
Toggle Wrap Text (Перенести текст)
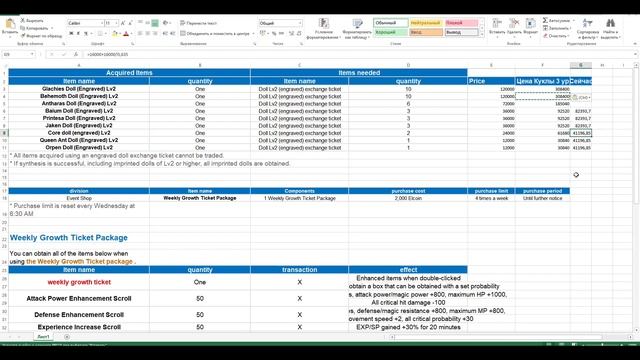coord(198,23)
